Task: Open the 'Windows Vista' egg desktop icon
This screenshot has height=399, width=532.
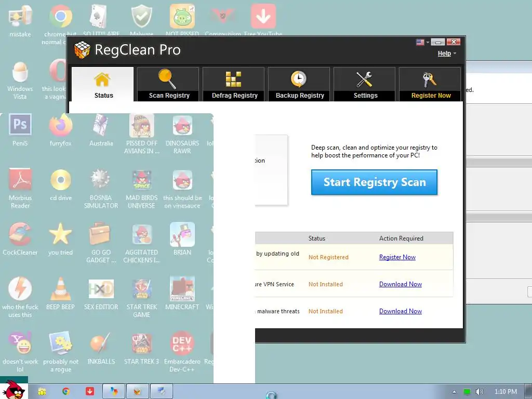Action: pyautogui.click(x=20, y=81)
